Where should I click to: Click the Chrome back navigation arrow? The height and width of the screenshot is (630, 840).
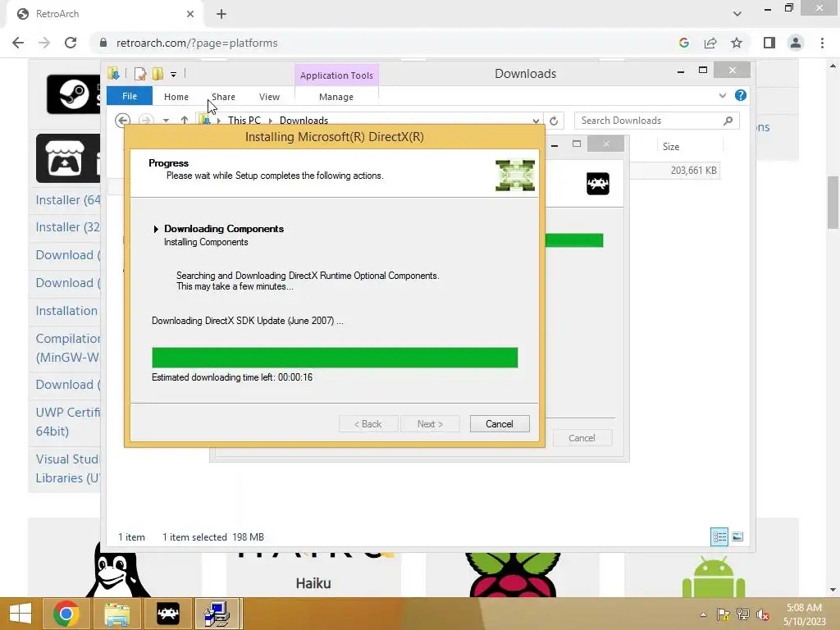[x=18, y=43]
